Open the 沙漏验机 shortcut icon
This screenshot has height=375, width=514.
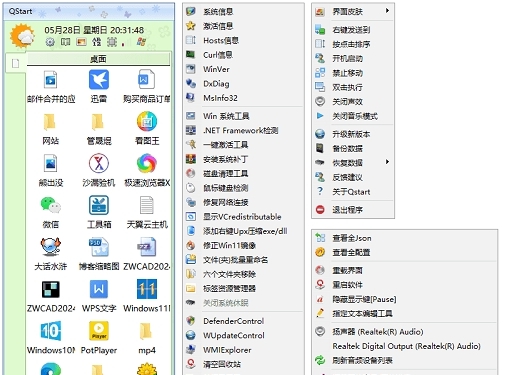pyautogui.click(x=99, y=163)
